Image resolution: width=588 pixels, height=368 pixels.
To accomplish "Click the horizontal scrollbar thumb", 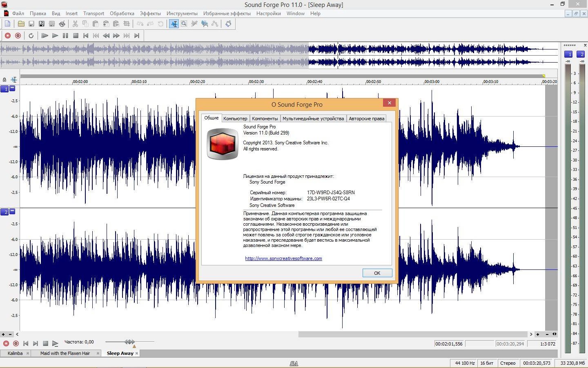I will [413, 334].
